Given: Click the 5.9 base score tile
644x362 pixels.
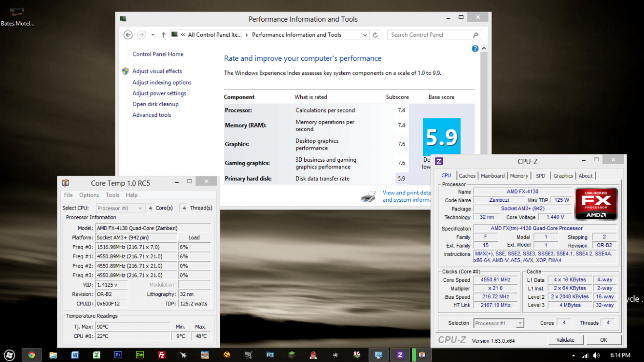Looking at the screenshot, I should pyautogui.click(x=441, y=137).
